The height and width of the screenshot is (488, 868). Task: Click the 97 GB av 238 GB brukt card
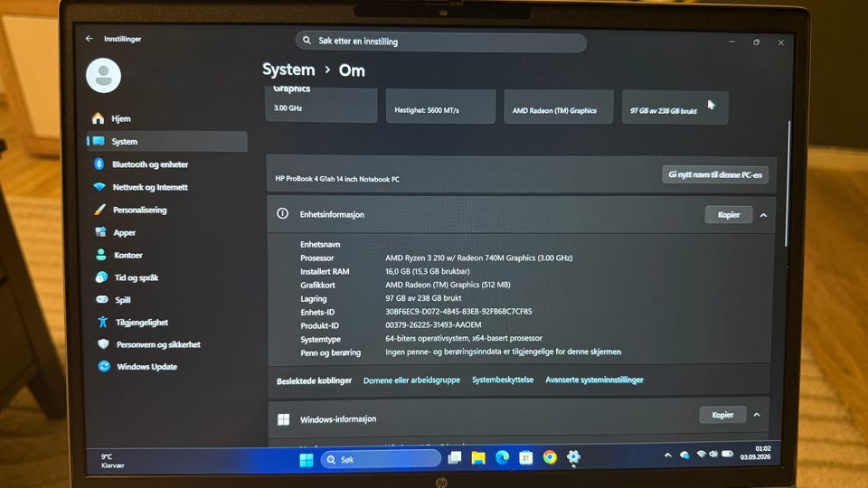(675, 108)
